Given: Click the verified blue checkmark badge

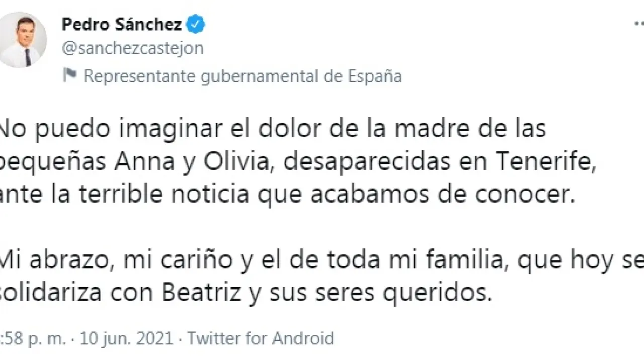Looking at the screenshot, I should [196, 24].
